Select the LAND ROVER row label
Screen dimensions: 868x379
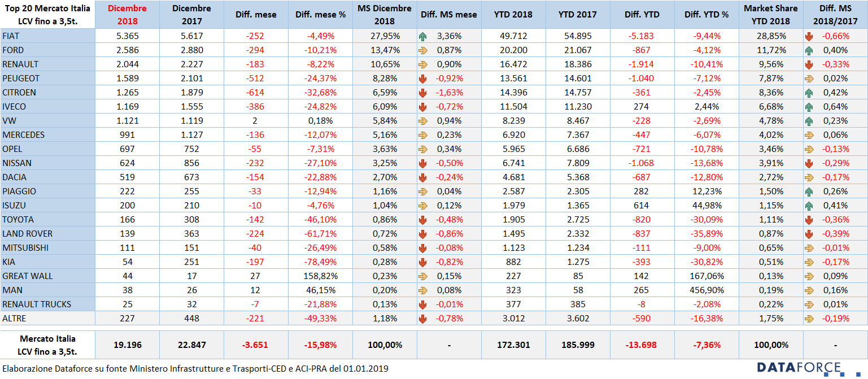(x=47, y=234)
